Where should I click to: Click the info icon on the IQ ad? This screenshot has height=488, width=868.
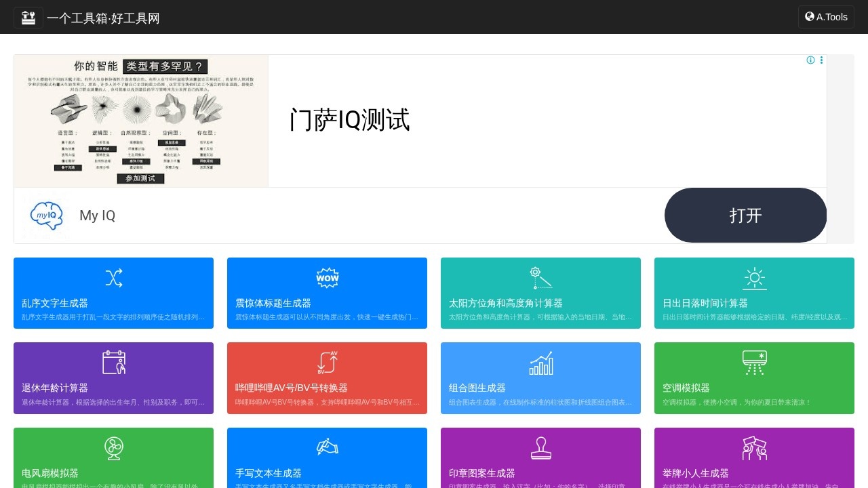click(810, 60)
